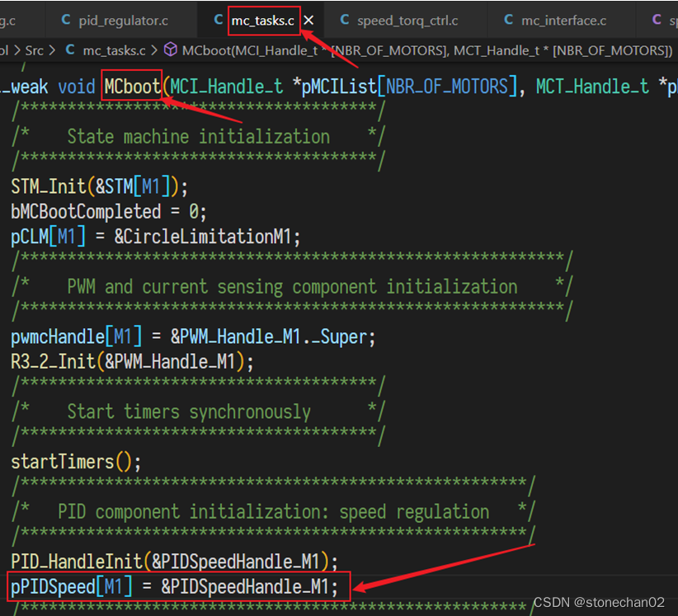Click the STM_Init function call
This screenshot has width=678, height=616.
point(49,186)
